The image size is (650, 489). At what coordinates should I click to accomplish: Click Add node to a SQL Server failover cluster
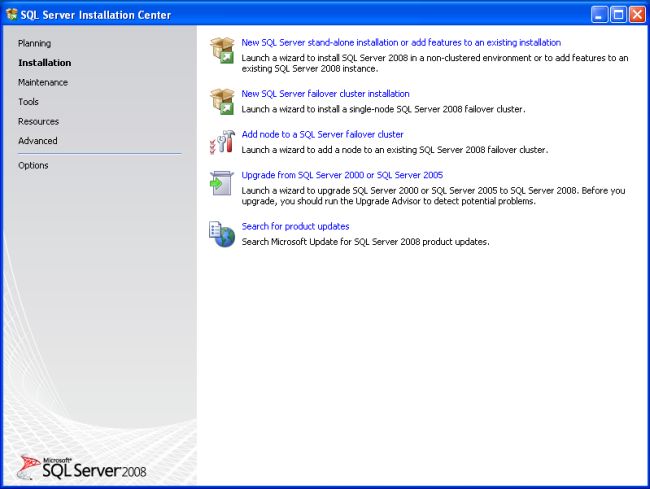323,134
